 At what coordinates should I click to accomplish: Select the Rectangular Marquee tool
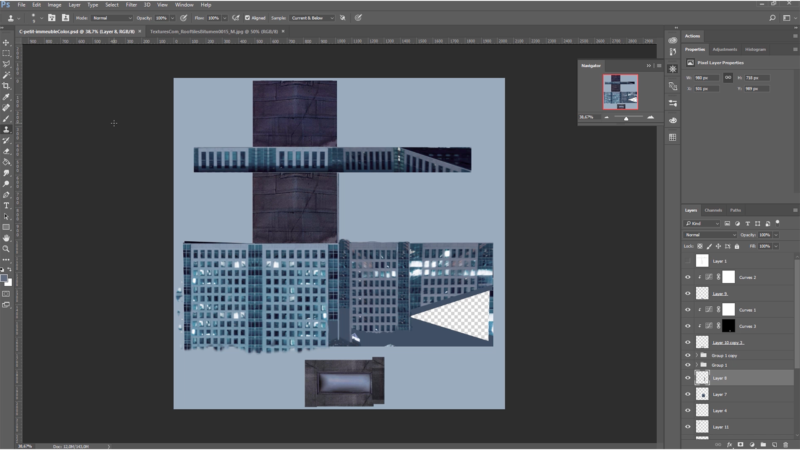pos(6,53)
